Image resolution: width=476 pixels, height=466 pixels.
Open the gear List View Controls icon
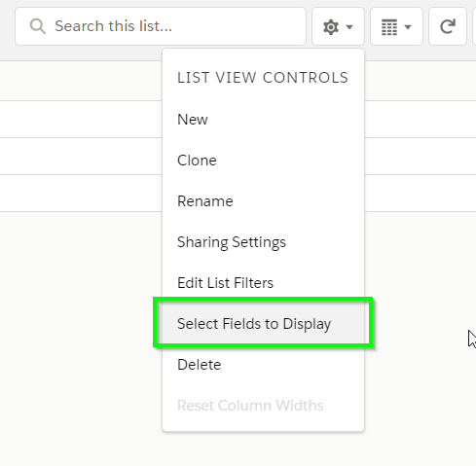click(331, 27)
